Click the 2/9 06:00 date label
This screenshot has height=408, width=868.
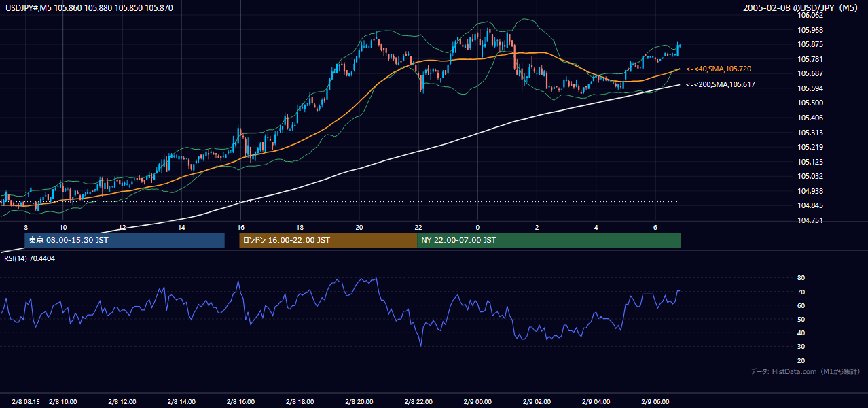point(655,402)
